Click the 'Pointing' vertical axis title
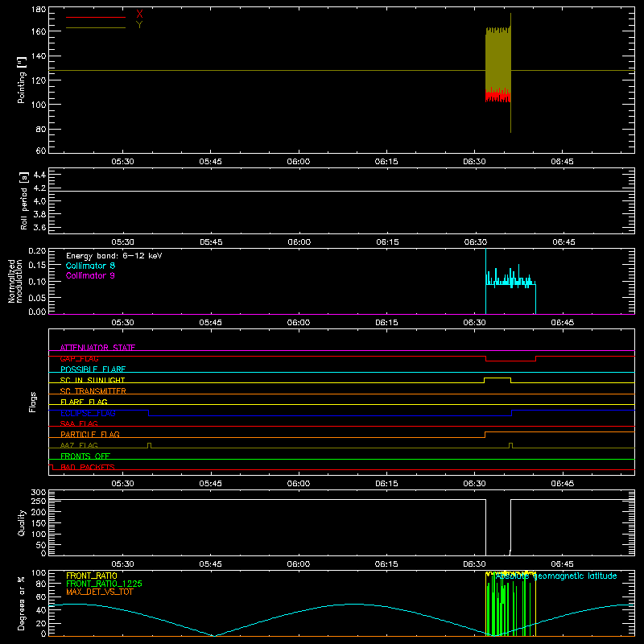The width and height of the screenshot is (644, 644). click(22, 80)
